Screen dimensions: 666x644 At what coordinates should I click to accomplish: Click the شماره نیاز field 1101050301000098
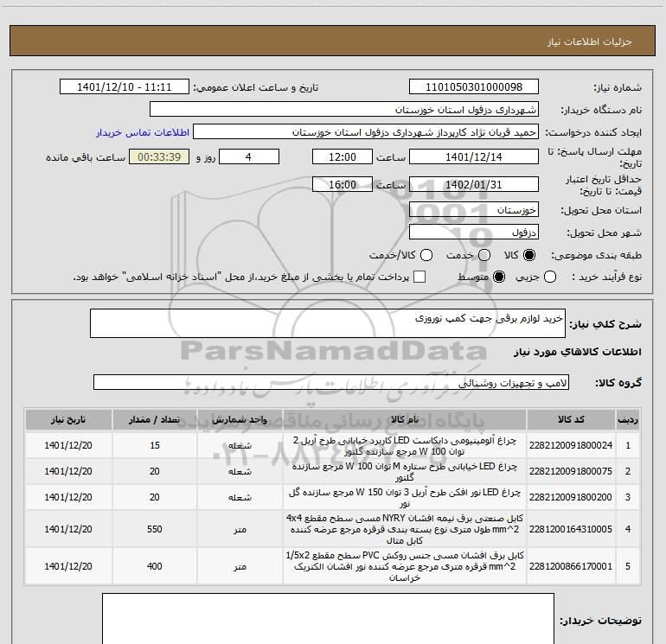click(x=474, y=87)
